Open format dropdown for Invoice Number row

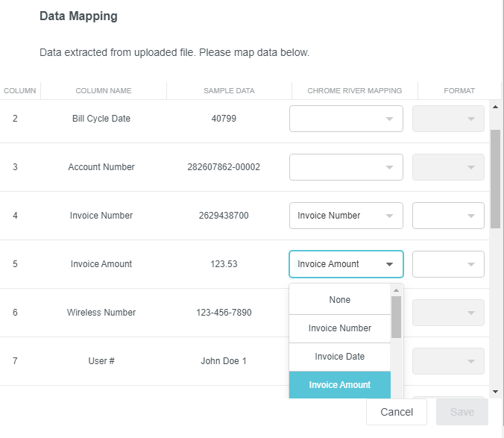point(448,216)
